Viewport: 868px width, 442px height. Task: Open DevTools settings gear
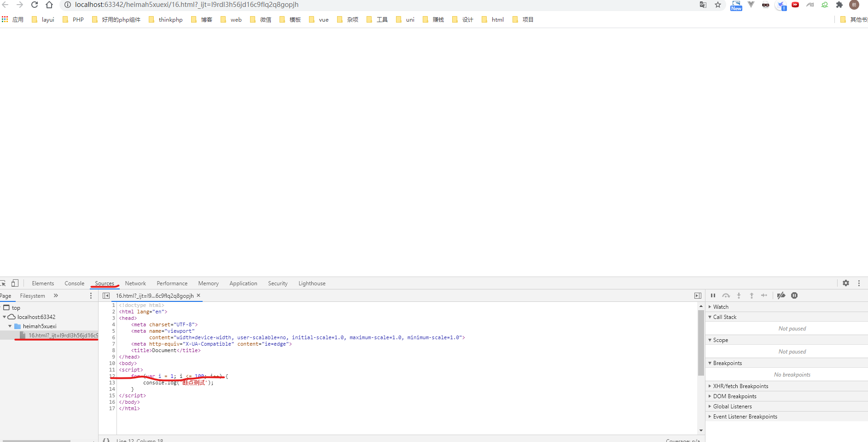pos(846,283)
